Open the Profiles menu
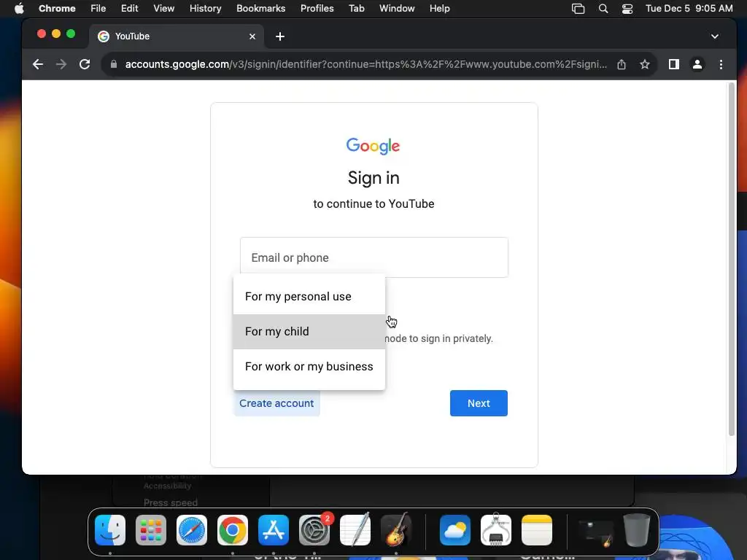The height and width of the screenshot is (560, 747). [317, 8]
